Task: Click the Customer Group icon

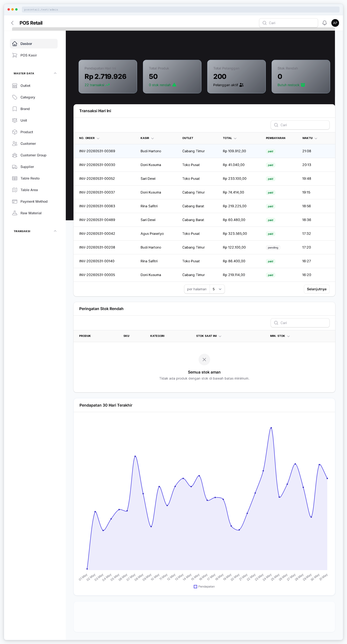Action: [15, 155]
